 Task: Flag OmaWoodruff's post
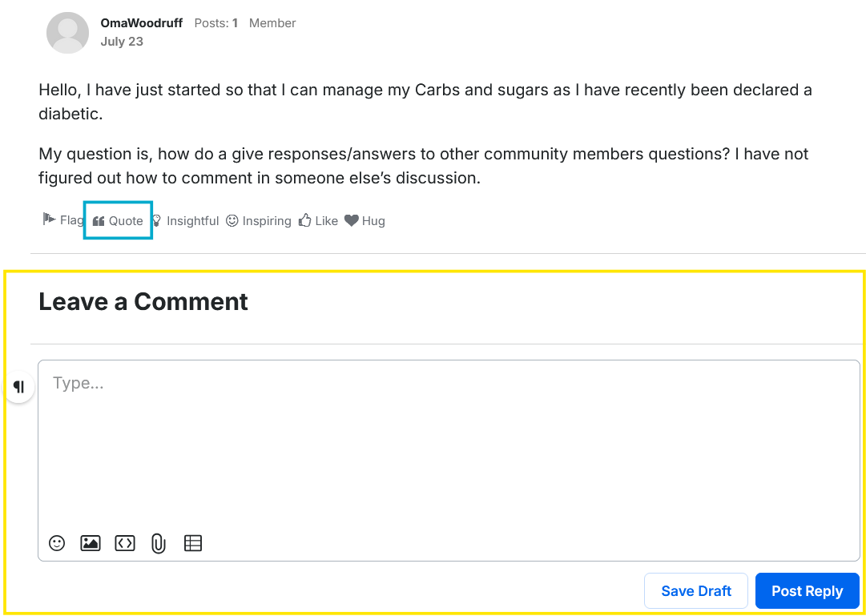[62, 219]
